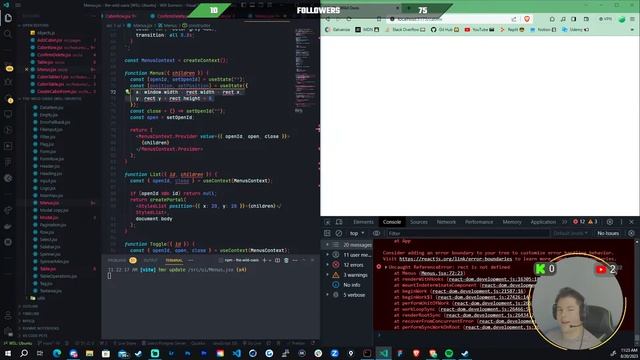This screenshot has height=360, width=640.
Task: Click the lightbulb quick-fix icon on line 72
Action: point(128,92)
